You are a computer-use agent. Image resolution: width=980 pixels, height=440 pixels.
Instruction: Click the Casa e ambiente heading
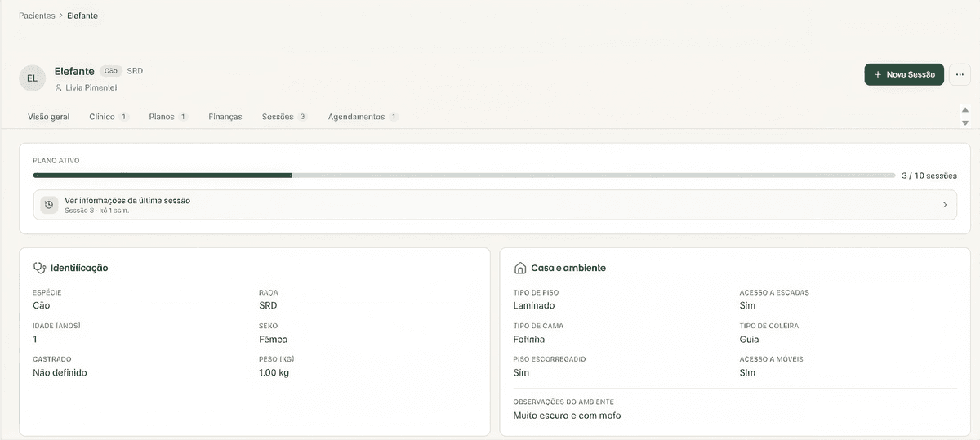click(x=568, y=268)
